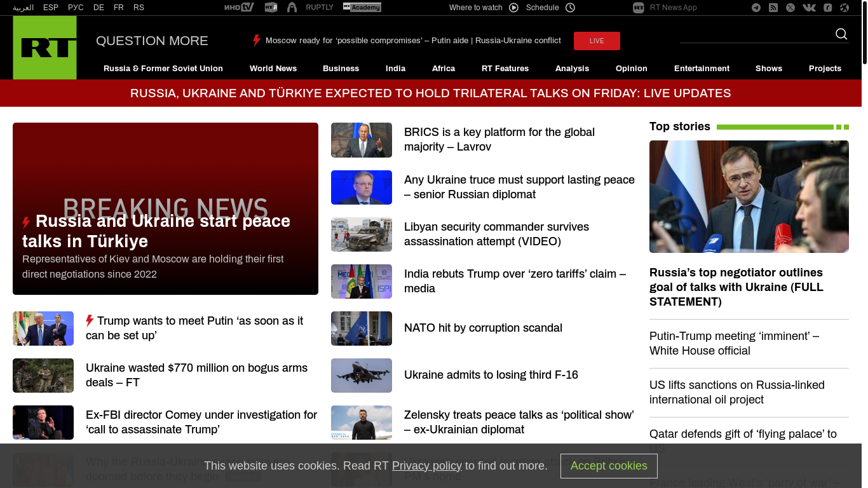Viewport: 868px width, 488px height.
Task: Switch to the ESP language edition
Action: [51, 8]
